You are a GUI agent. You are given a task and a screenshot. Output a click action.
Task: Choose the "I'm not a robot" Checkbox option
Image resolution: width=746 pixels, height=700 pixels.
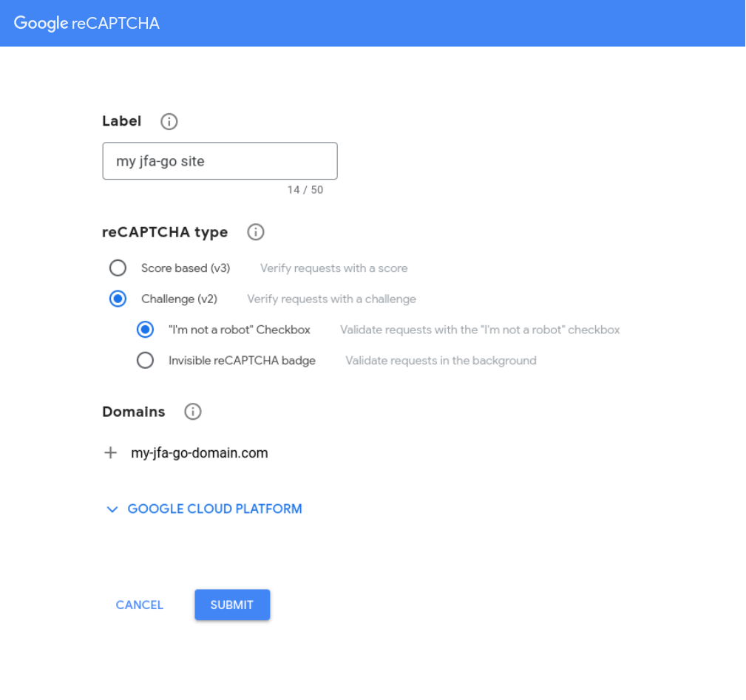point(145,330)
